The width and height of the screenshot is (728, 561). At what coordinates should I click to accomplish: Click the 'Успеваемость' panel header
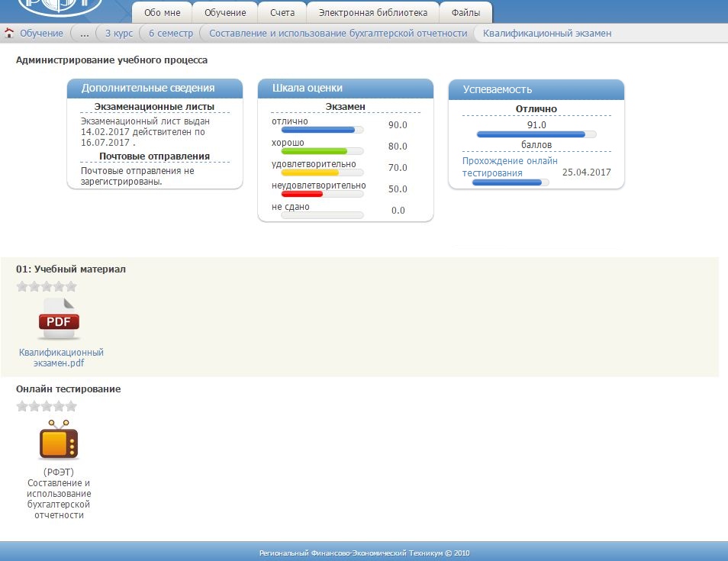tap(536, 89)
